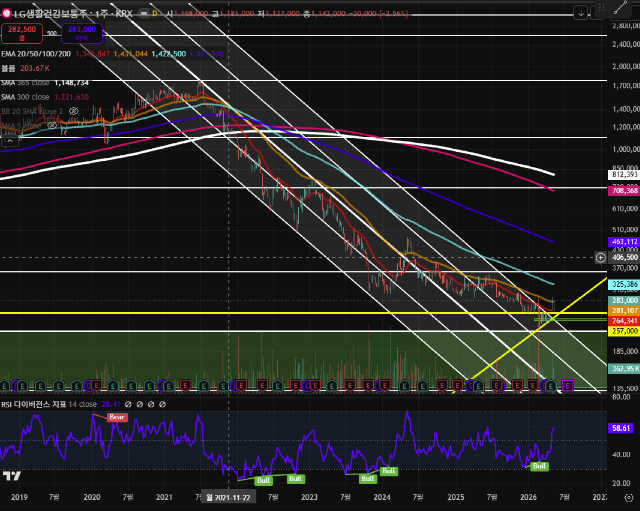Click the RSI 28.41 value
Screen dimensions: 640x511
[x=111, y=404]
